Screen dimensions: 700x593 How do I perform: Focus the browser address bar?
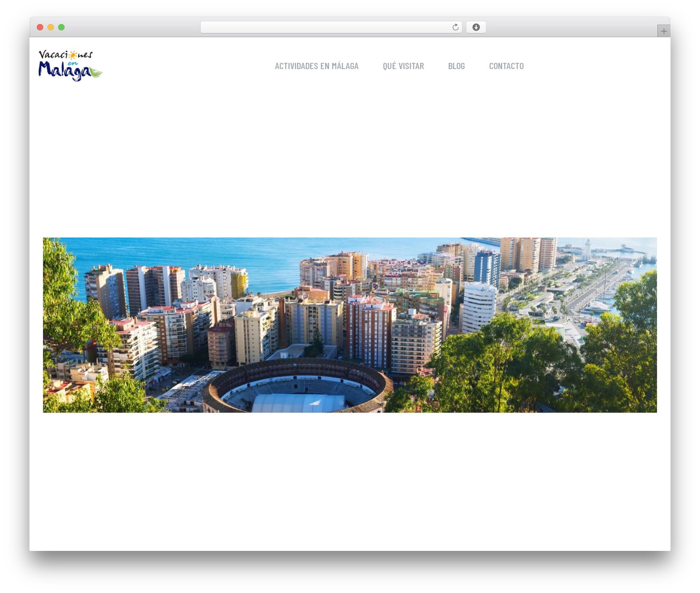pyautogui.click(x=331, y=27)
